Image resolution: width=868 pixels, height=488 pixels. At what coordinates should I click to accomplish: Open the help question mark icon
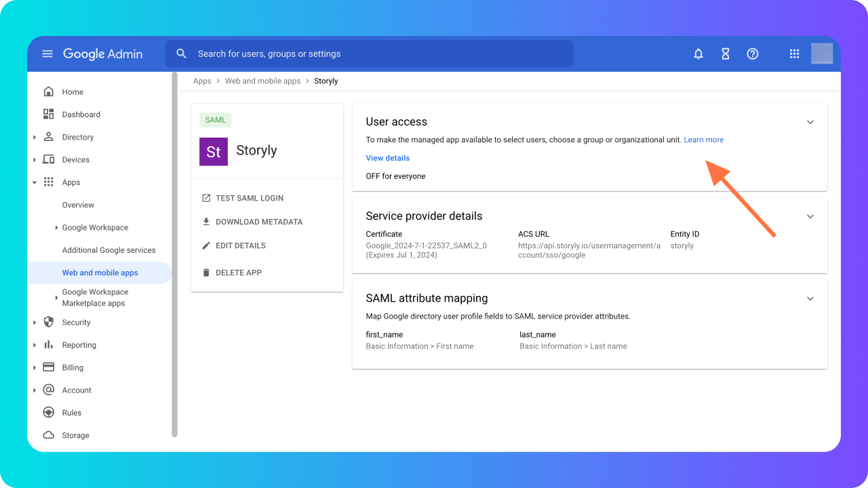(x=753, y=54)
